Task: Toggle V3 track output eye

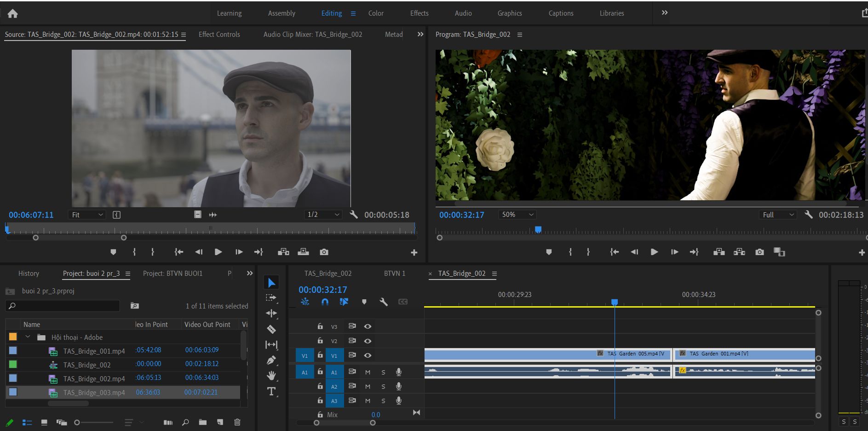Action: coord(368,326)
